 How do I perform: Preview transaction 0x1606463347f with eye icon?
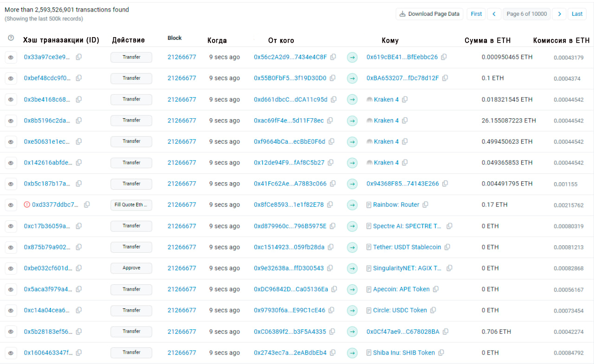coord(11,352)
